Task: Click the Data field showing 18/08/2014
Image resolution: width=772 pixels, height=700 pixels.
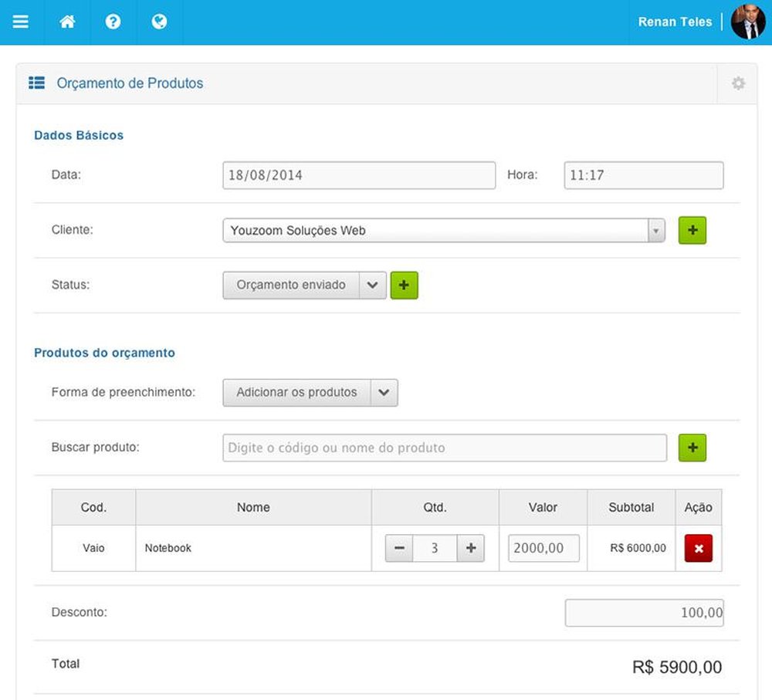Action: point(358,175)
